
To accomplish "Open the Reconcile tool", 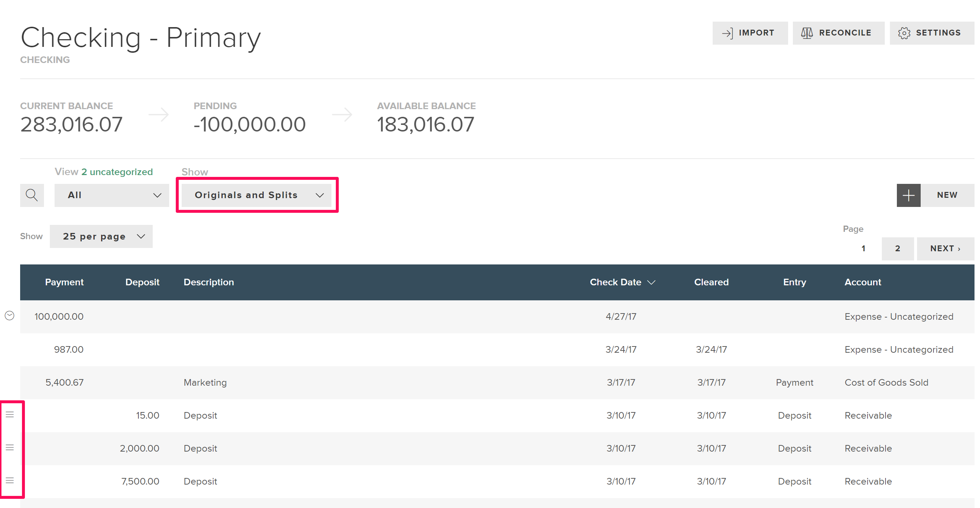I will click(x=839, y=33).
